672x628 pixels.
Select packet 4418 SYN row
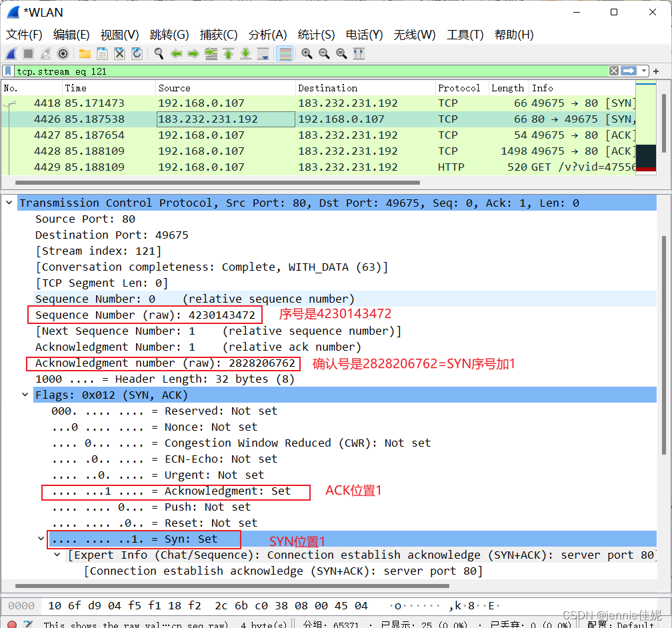click(x=319, y=103)
